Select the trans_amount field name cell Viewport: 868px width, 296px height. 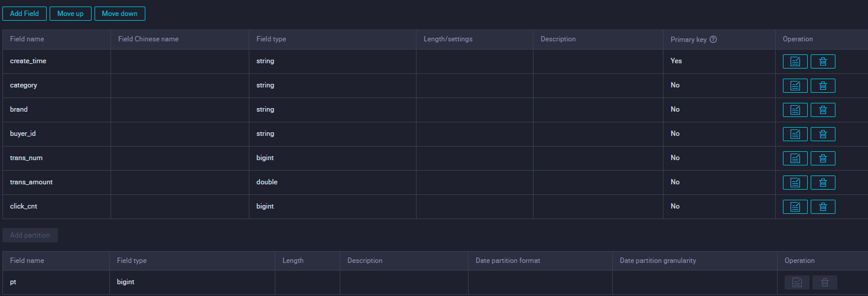point(31,182)
